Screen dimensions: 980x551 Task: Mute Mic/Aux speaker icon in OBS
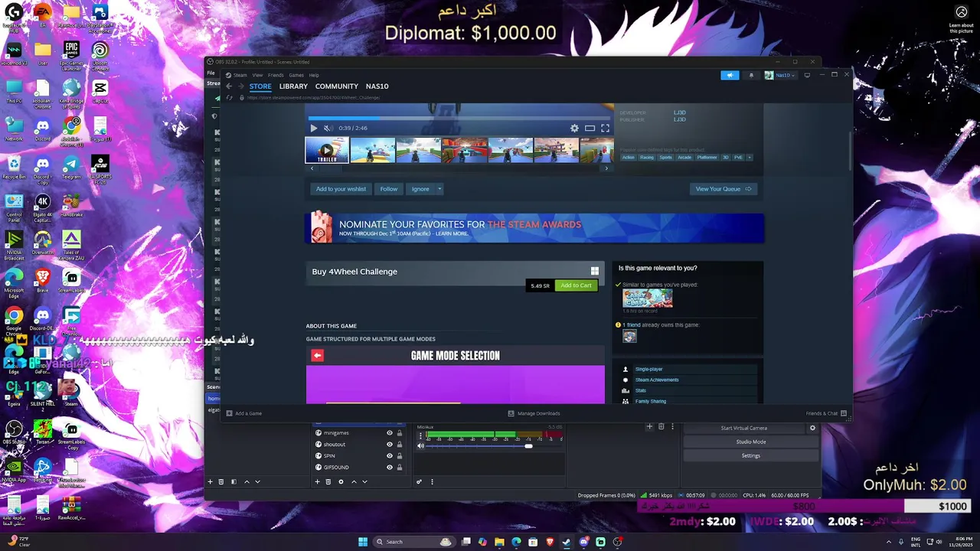pos(420,446)
